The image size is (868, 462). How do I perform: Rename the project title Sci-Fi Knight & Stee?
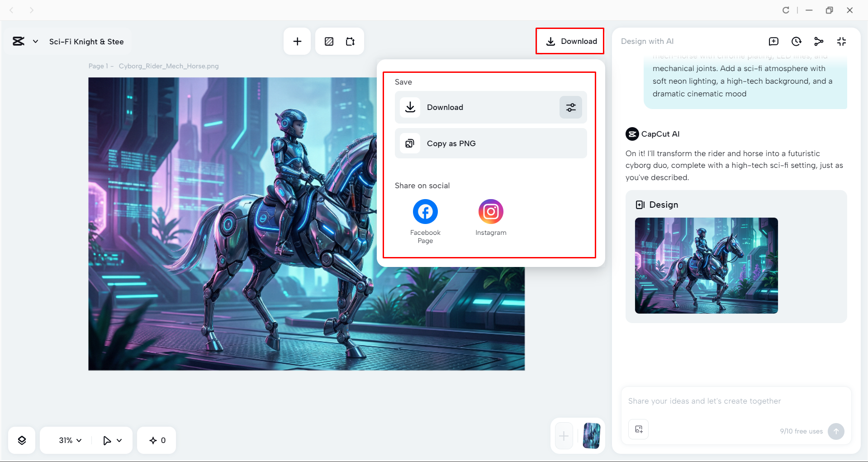click(x=86, y=42)
